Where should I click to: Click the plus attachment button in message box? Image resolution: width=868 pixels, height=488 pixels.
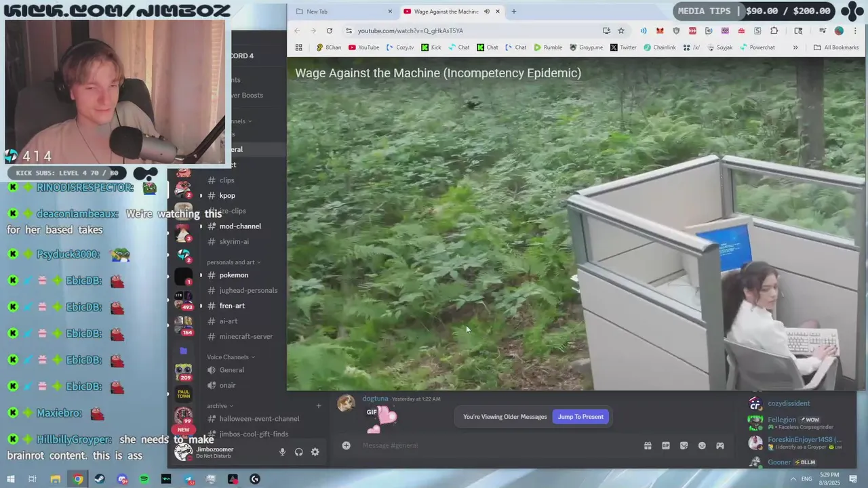(346, 445)
